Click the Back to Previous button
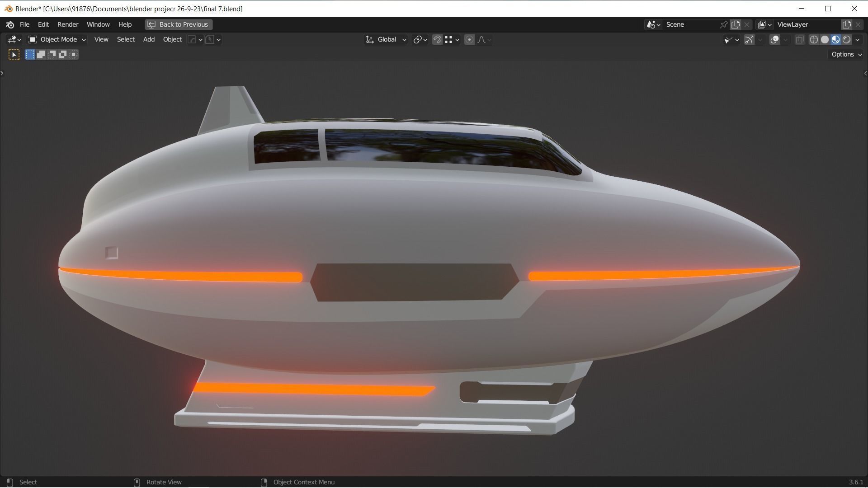 click(x=178, y=24)
